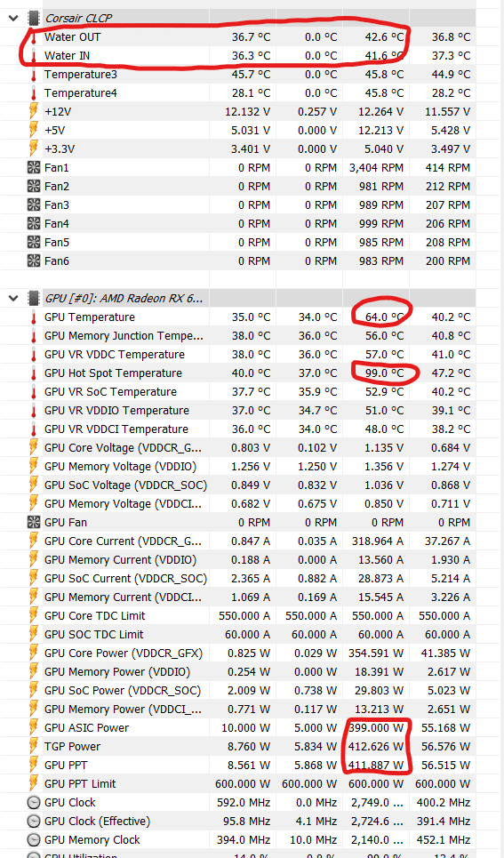Screen dimensions: 504x858
Task: Click the GPU Clock gauge icon
Action: 34,802
